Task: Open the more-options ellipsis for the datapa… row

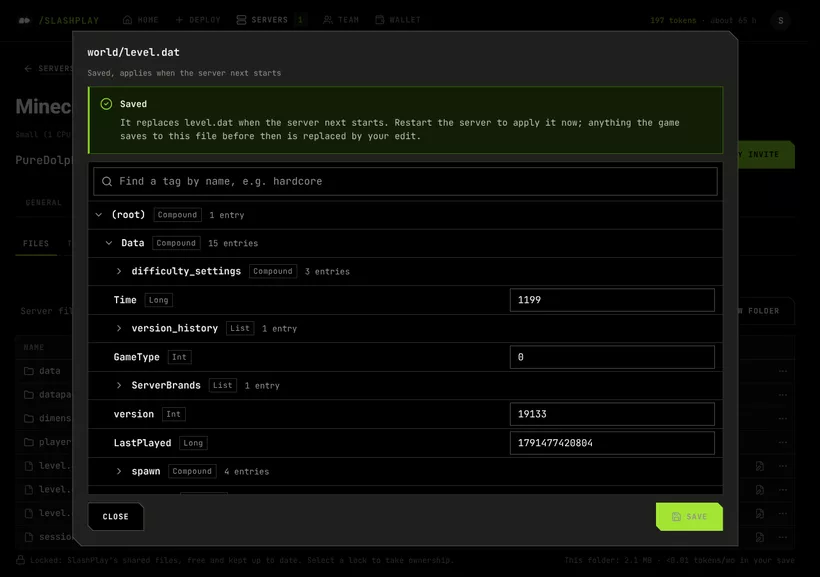Action: coord(782,394)
